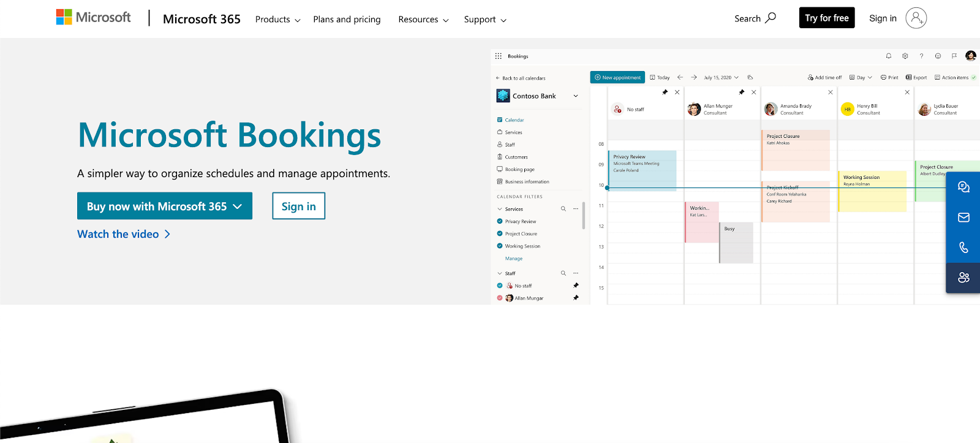
Task: Open the Bookings app launcher grid icon
Action: [x=499, y=56]
